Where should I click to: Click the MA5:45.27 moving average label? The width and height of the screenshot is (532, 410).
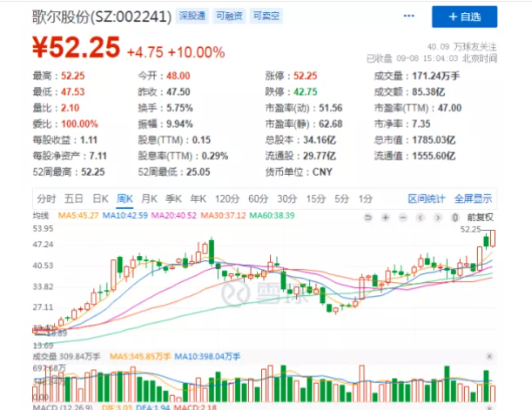point(78,215)
